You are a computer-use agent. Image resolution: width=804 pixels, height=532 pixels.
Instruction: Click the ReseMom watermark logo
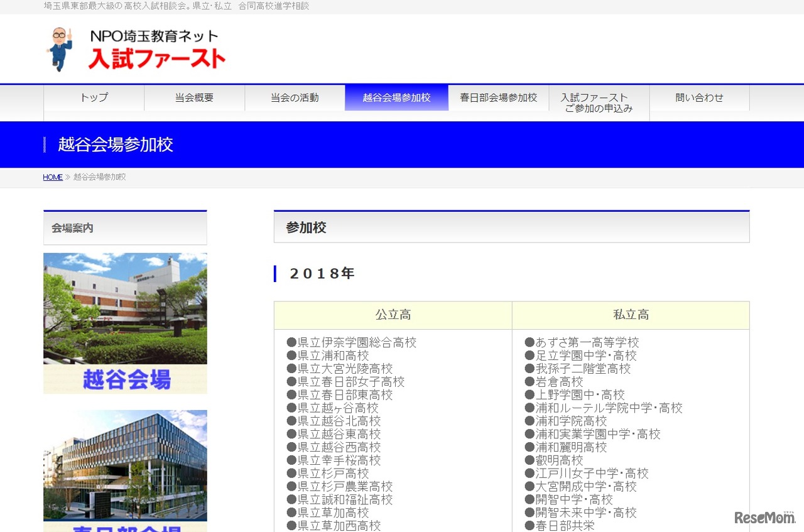tap(764, 517)
